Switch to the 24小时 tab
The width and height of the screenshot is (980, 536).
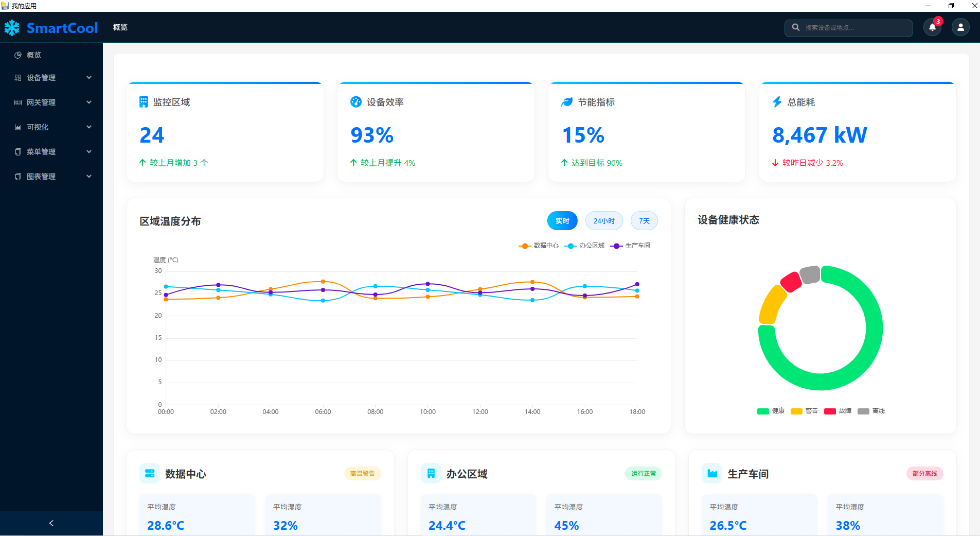coord(603,220)
